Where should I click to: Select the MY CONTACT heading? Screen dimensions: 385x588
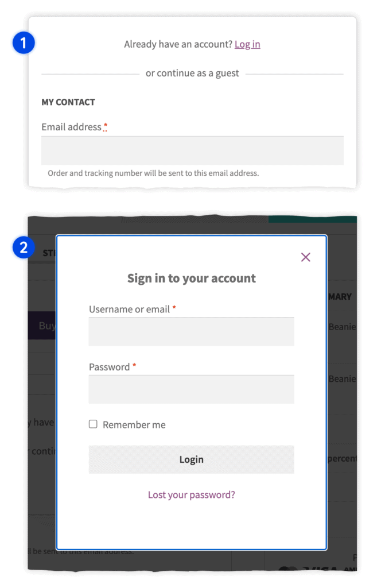click(68, 102)
